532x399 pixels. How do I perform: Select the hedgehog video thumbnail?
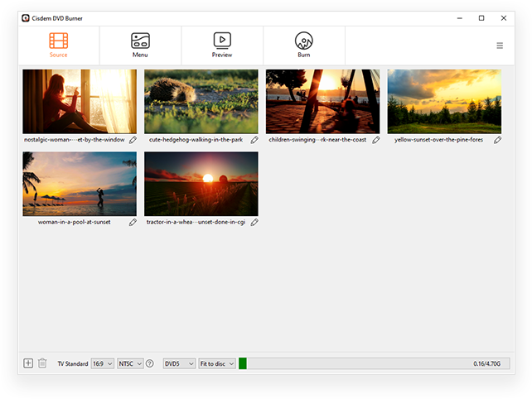click(x=201, y=101)
